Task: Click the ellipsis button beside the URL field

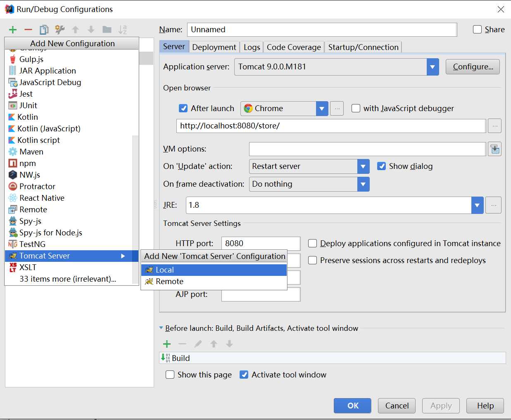Action: pos(494,126)
